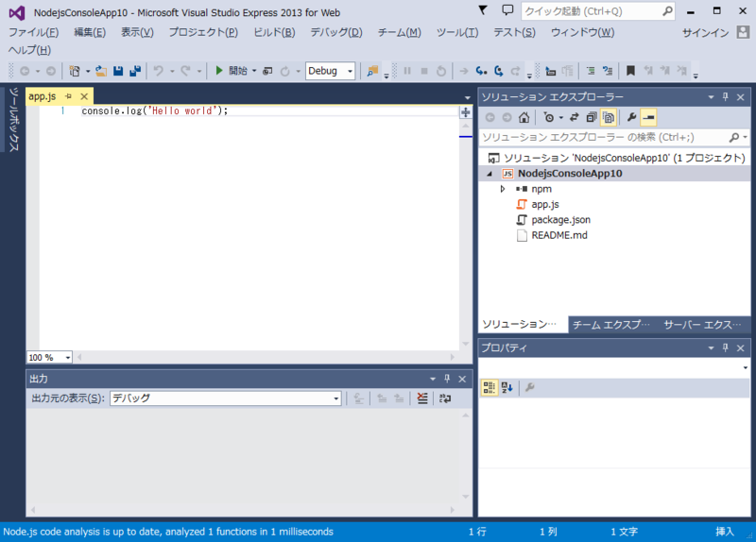Open Solution Explorer window position dropdown arrow
The height and width of the screenshot is (542, 756).
click(711, 97)
